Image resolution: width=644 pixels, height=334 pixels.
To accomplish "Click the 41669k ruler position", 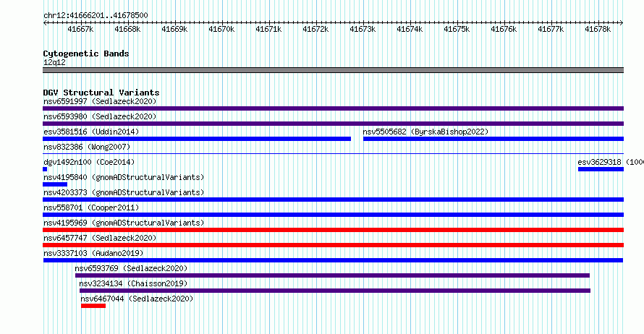I will coord(174,29).
